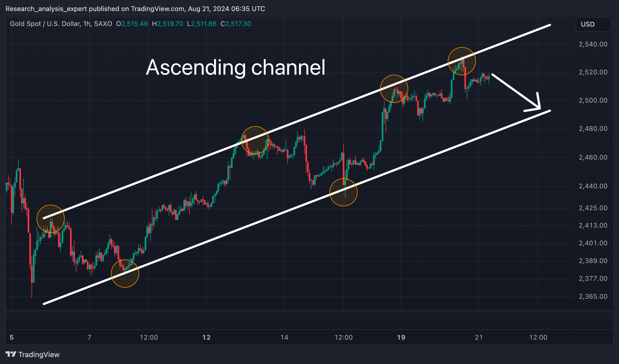Click the 12:00 label between 7 and 12
The height and width of the screenshot is (364, 619).
(x=149, y=337)
